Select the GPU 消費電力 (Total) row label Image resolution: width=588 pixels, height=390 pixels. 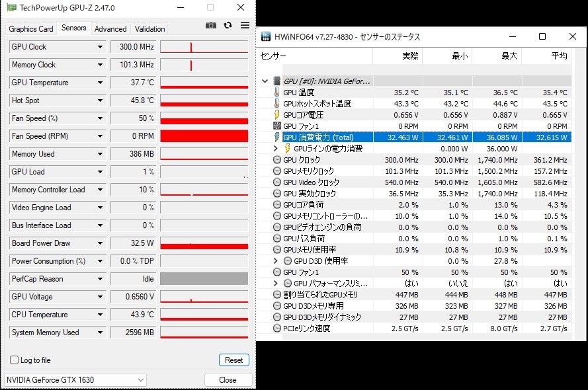318,137
